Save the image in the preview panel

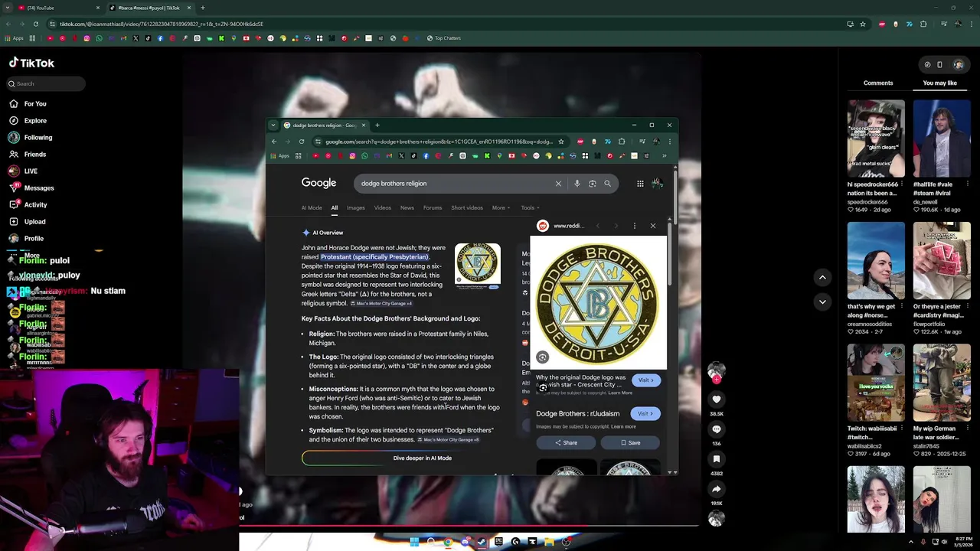click(630, 442)
